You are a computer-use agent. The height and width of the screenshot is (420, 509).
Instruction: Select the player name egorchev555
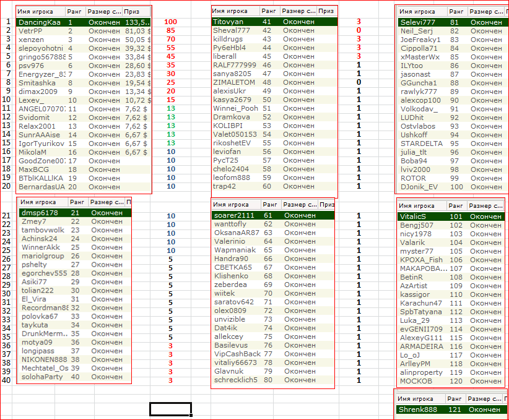pyautogui.click(x=44, y=273)
